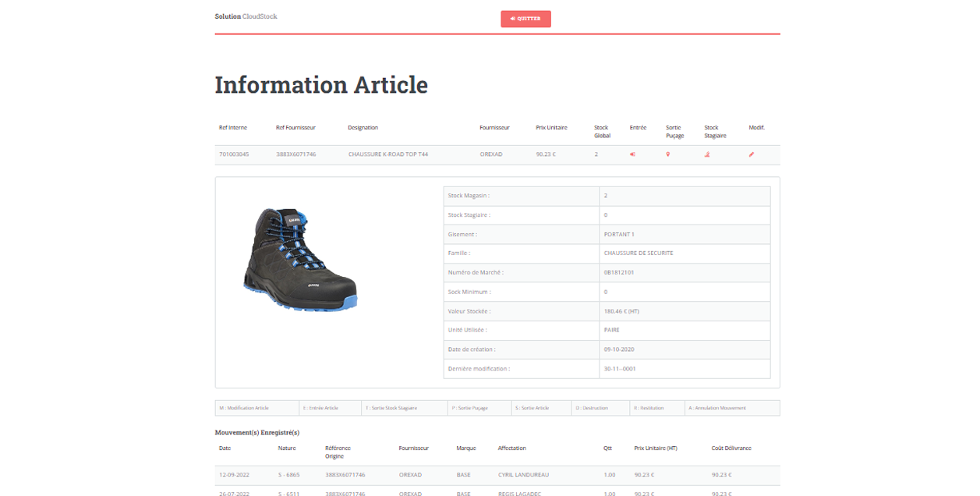Click affectation CYRIL LANDUREAU

pyautogui.click(x=525, y=474)
